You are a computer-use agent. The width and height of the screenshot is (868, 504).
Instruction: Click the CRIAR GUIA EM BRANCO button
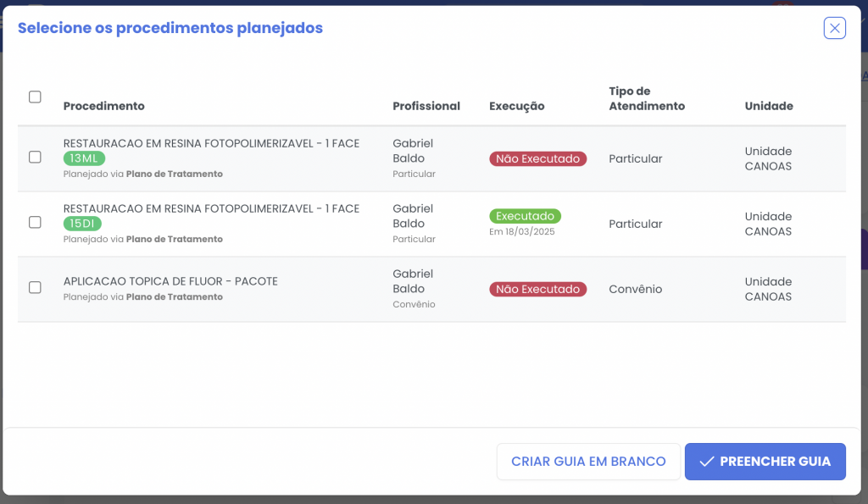588,462
